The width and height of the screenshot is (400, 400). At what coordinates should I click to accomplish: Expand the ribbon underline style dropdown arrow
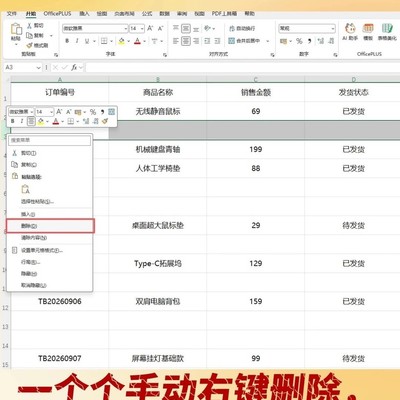94,41
